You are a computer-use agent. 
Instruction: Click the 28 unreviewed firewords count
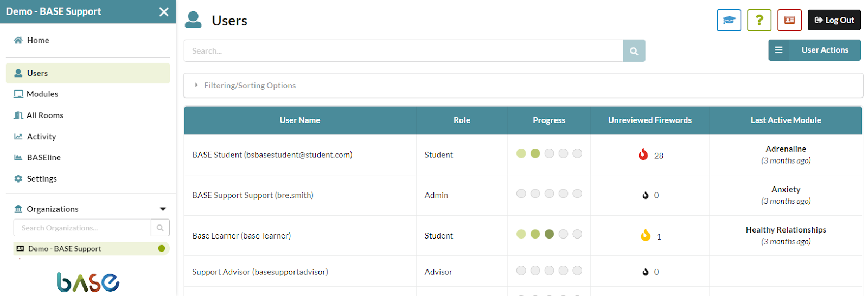click(659, 156)
